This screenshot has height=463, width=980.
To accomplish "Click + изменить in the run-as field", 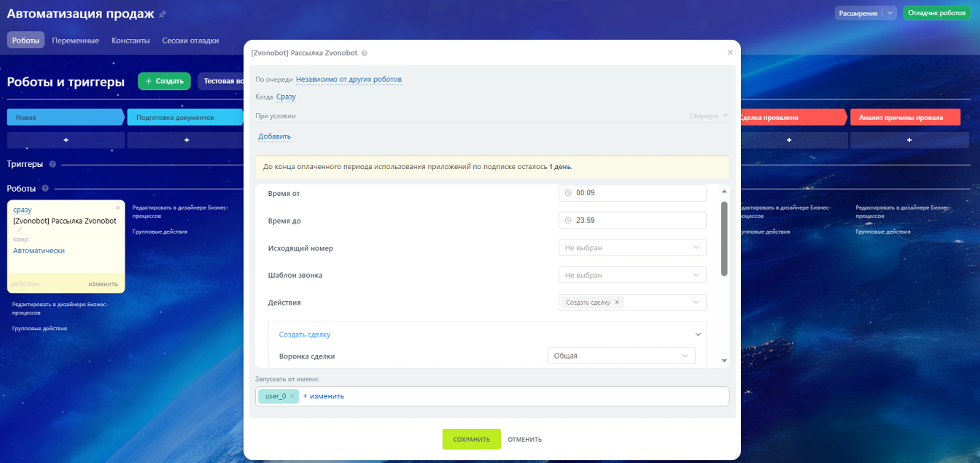I will [x=323, y=396].
